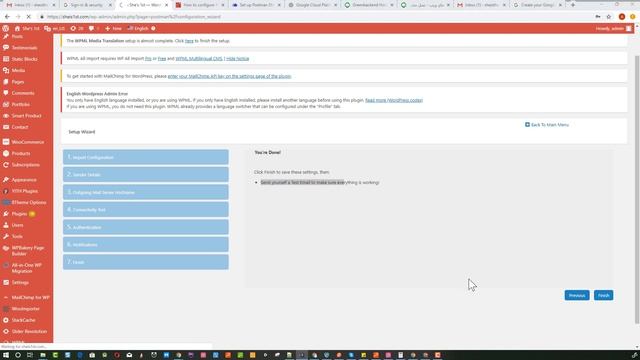Click the YITH Plugins sidebar icon
Image resolution: width=640 pixels, height=360 pixels.
6,191
